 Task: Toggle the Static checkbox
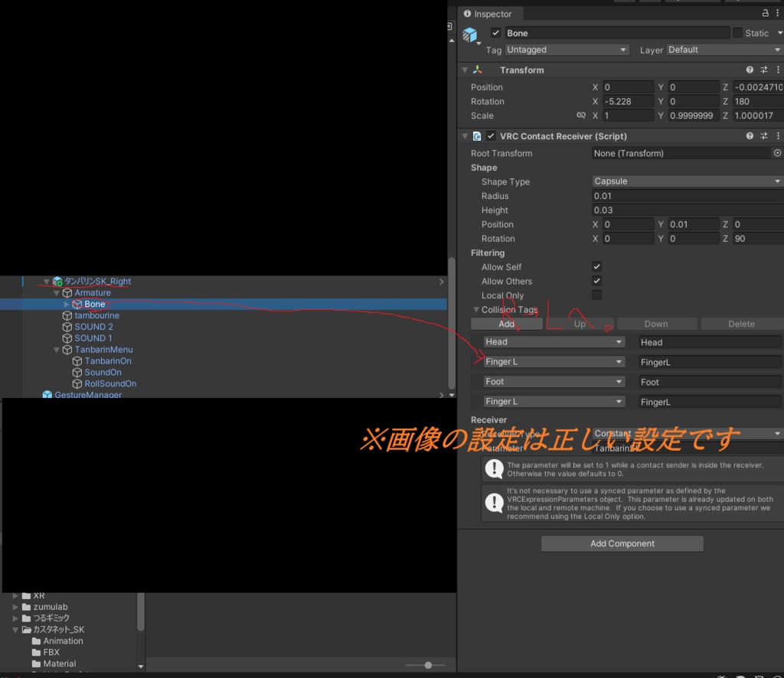pyautogui.click(x=737, y=33)
